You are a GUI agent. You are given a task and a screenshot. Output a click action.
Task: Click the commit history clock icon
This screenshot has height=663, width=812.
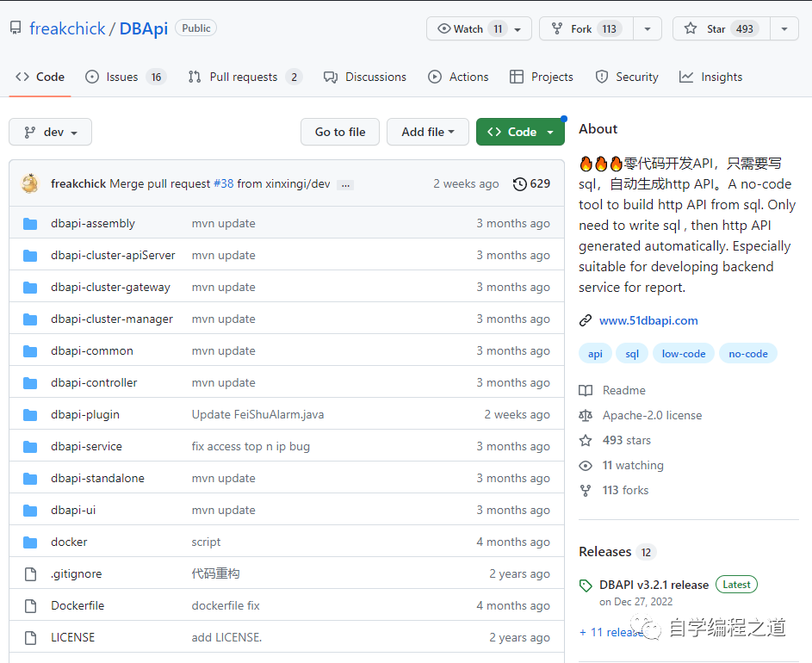pos(519,183)
